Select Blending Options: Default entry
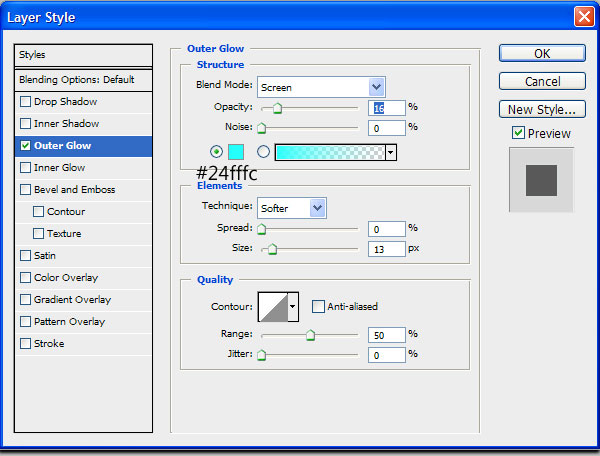 pyautogui.click(x=83, y=80)
